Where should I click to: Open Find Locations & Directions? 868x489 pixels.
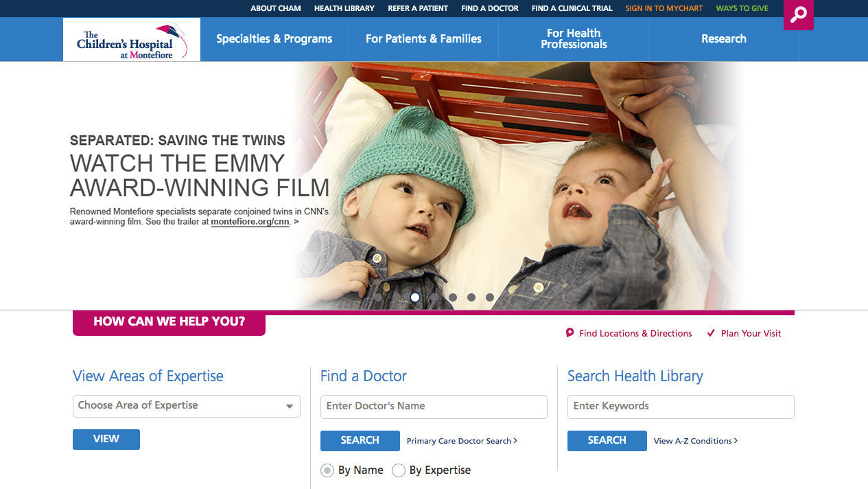tap(635, 333)
